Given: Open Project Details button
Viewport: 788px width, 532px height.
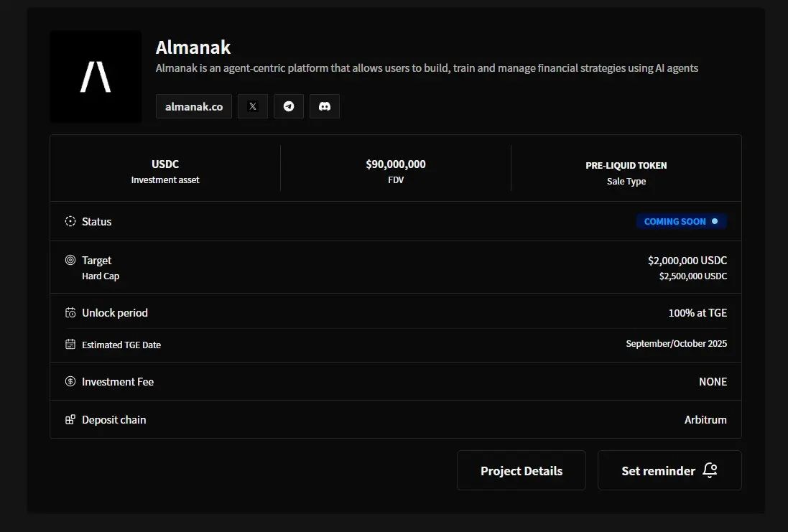Looking at the screenshot, I should pyautogui.click(x=522, y=470).
